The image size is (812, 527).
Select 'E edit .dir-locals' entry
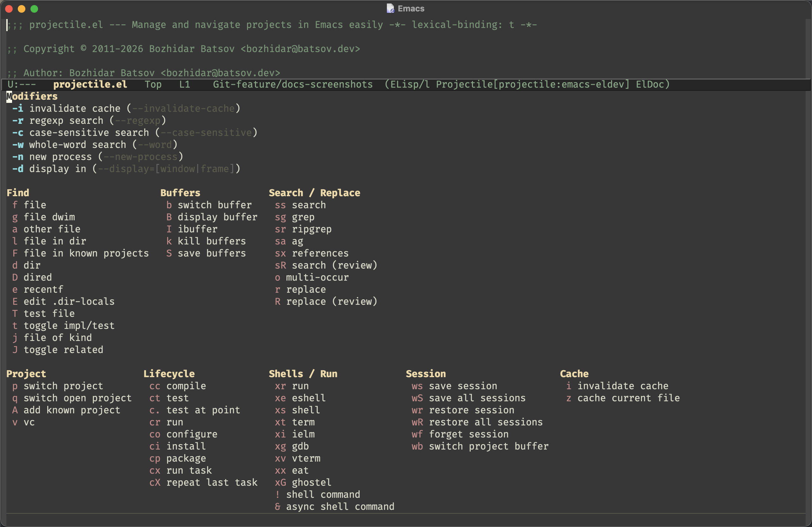pos(63,302)
